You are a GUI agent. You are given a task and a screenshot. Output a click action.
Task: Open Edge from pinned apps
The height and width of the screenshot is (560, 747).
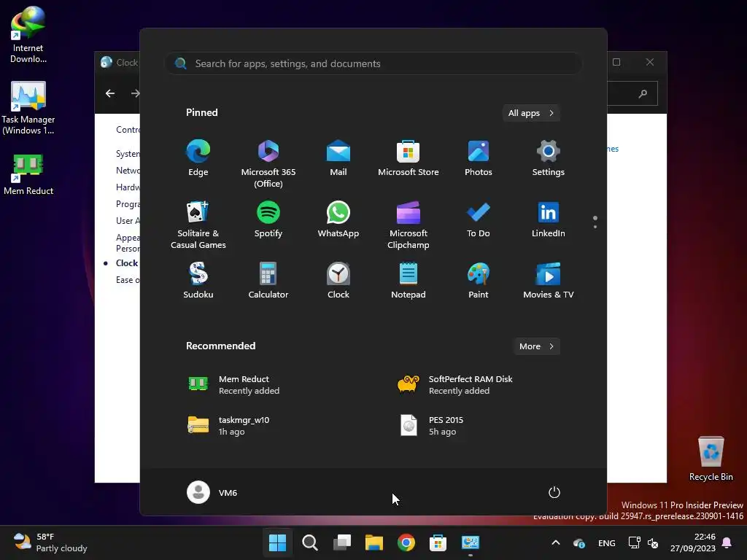click(198, 158)
